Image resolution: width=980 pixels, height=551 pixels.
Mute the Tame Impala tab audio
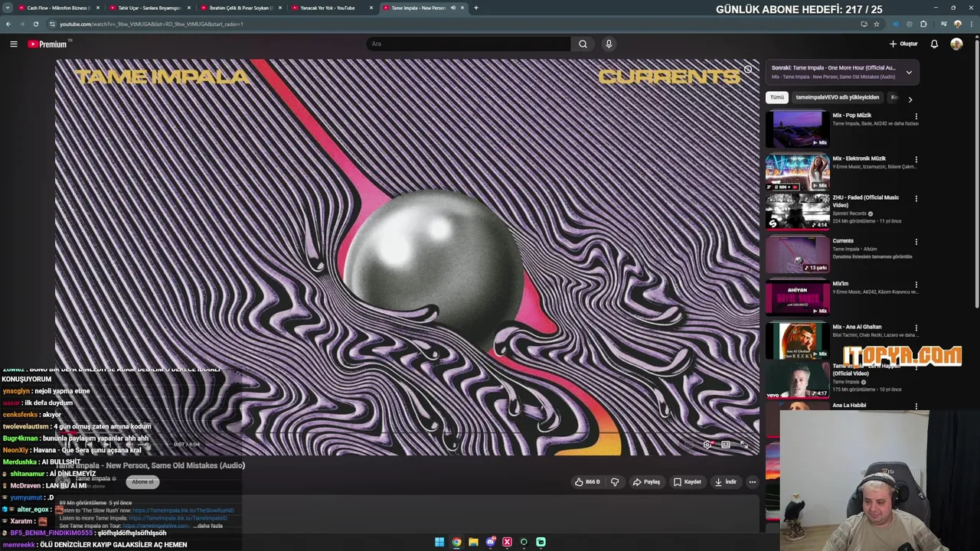pos(452,8)
